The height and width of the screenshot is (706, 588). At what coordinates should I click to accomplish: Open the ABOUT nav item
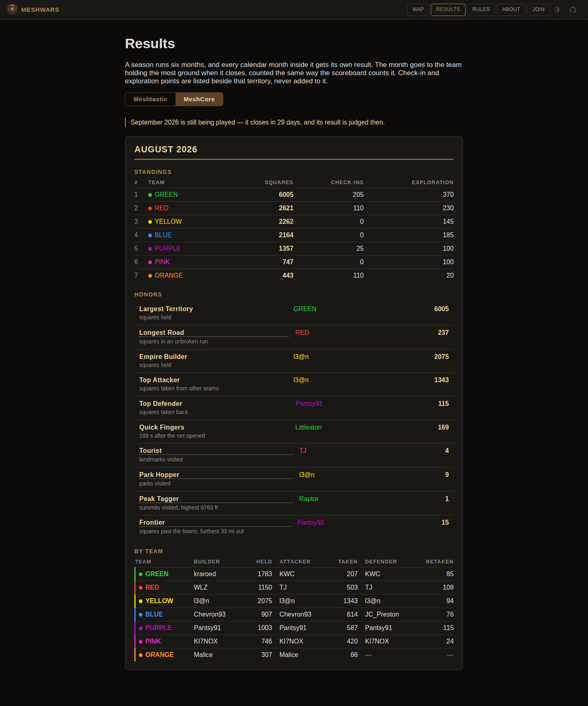(x=511, y=9)
